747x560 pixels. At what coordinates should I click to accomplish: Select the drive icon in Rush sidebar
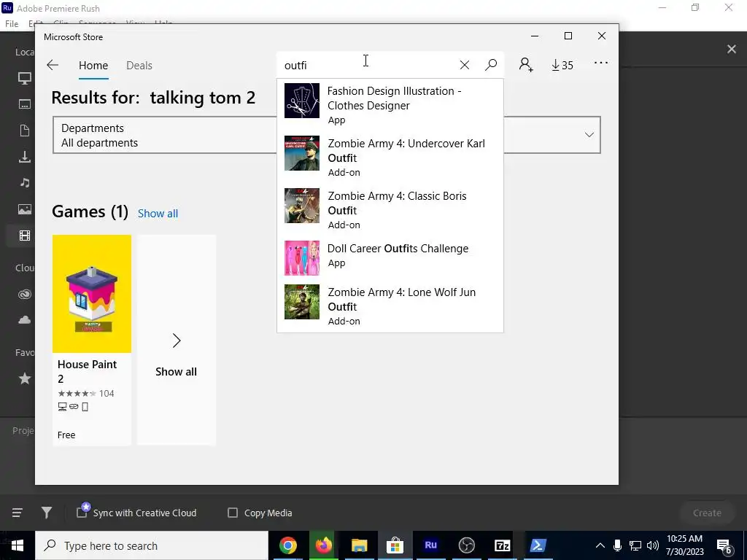pyautogui.click(x=25, y=104)
